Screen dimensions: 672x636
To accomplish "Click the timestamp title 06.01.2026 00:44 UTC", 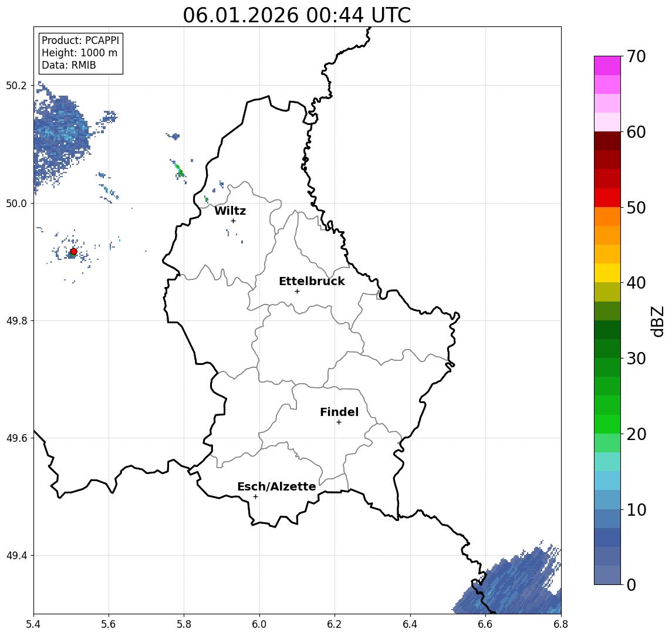I will click(296, 15).
